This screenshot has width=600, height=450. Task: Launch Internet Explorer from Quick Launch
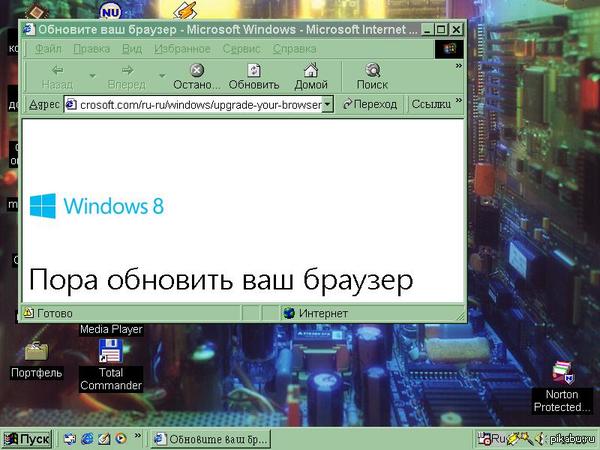(86, 438)
